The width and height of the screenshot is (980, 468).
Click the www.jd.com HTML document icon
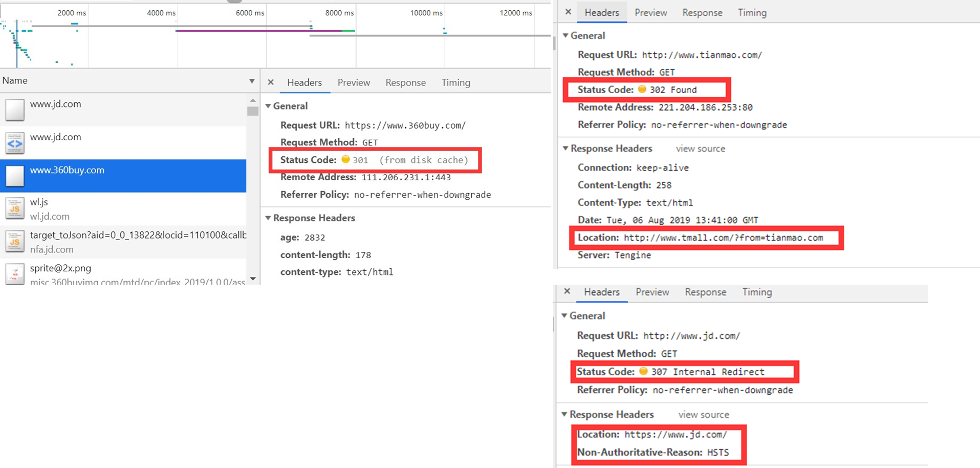15,143
